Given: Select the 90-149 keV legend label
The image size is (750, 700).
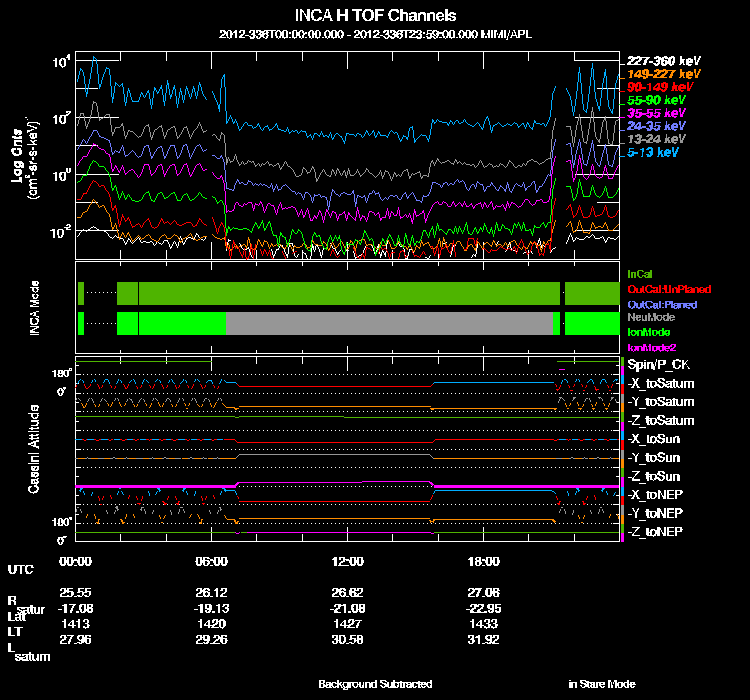Looking at the screenshot, I should pyautogui.click(x=660, y=87).
